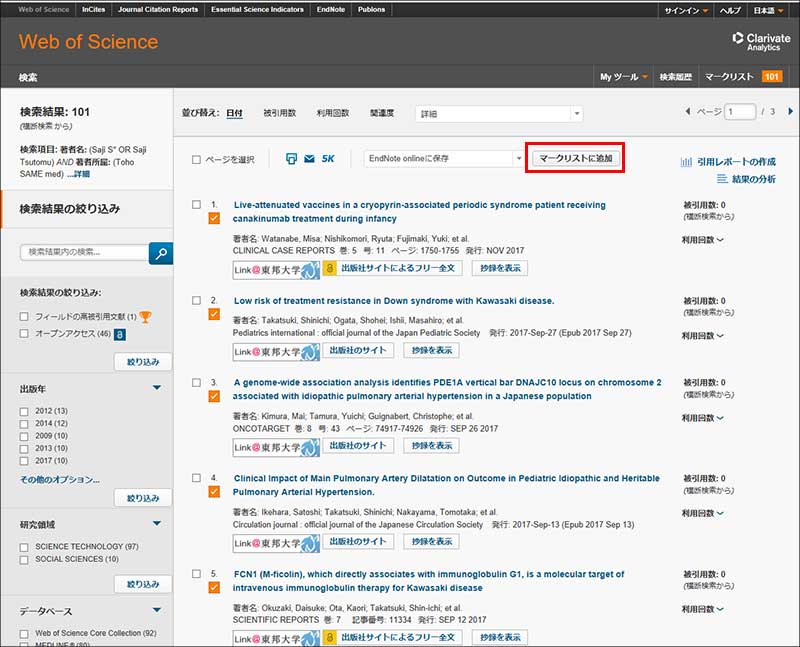Sort results by 被引用数
Viewport: 800px width, 647px height.
(x=280, y=113)
